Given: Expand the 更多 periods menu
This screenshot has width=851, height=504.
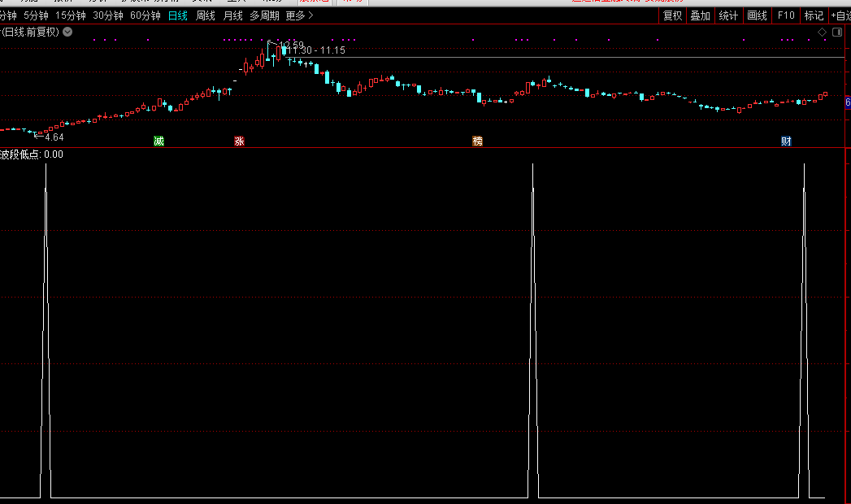Looking at the screenshot, I should click(x=299, y=15).
